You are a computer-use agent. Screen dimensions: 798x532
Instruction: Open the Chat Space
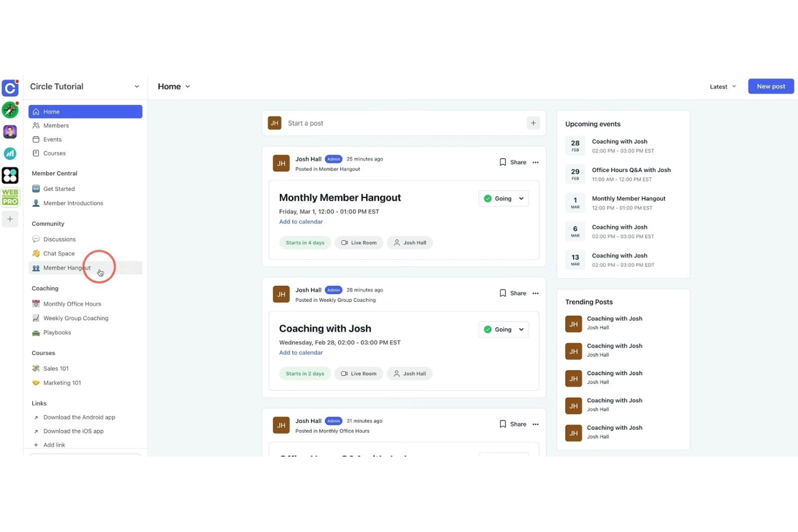coord(59,253)
